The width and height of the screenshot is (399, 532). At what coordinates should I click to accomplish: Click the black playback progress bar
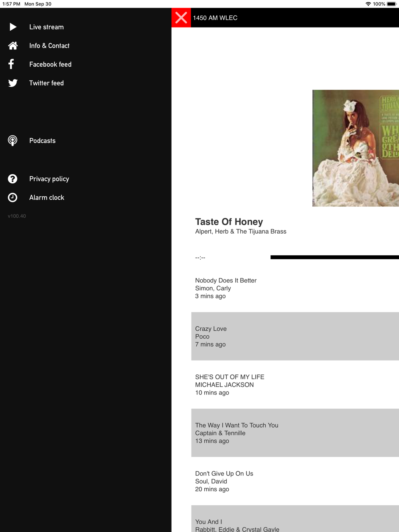pos(335,257)
